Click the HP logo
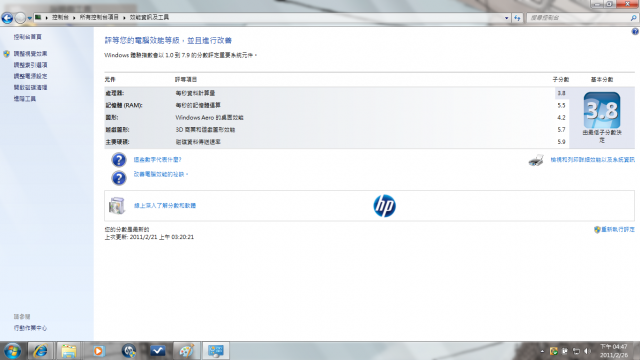This screenshot has width=640, height=360. 384,206
